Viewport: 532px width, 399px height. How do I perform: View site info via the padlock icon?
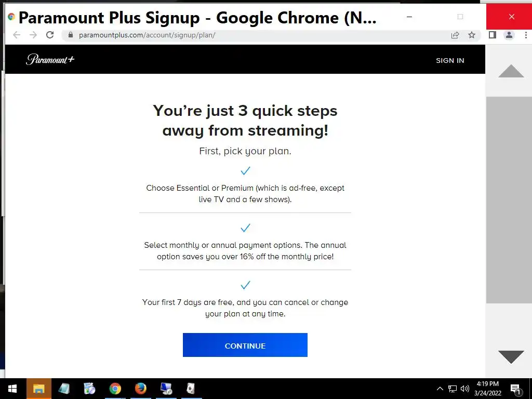71,35
